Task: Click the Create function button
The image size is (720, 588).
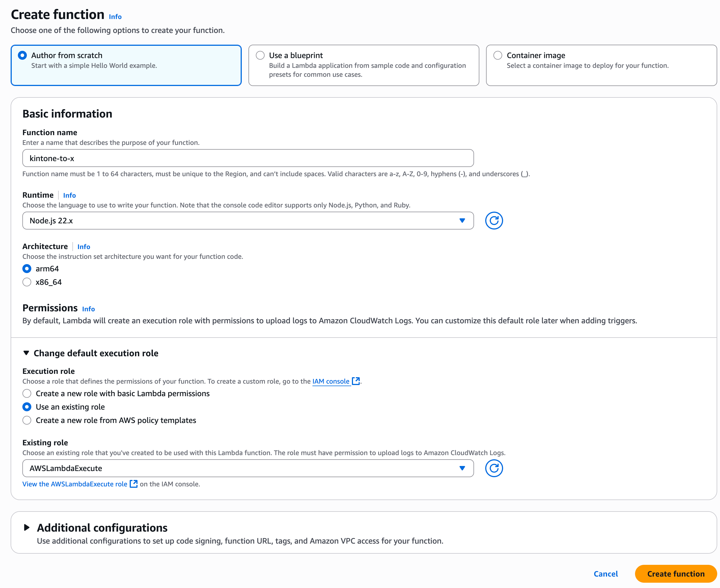Action: (x=676, y=574)
